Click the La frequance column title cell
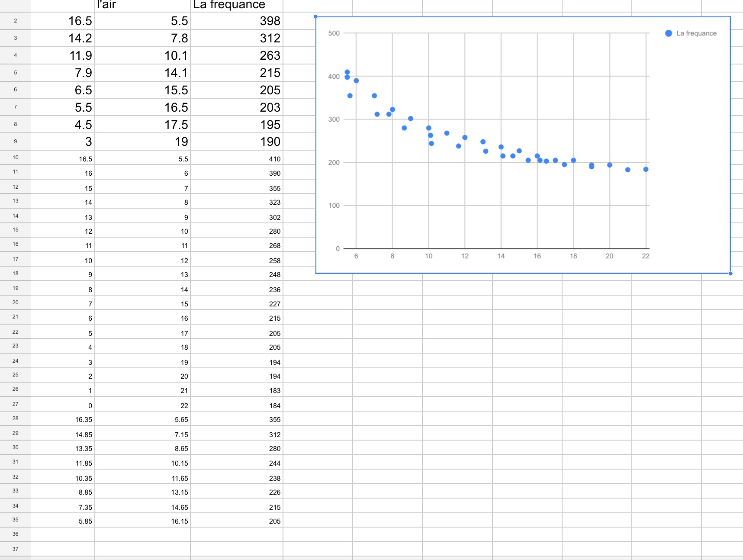The height and width of the screenshot is (560, 743). pos(237,5)
